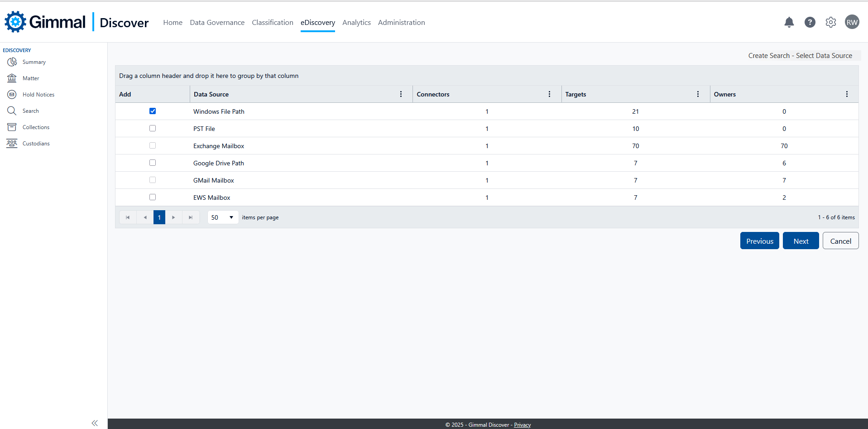Image resolution: width=868 pixels, height=429 pixels.
Task: Open the items per page dropdown
Action: [x=223, y=217]
